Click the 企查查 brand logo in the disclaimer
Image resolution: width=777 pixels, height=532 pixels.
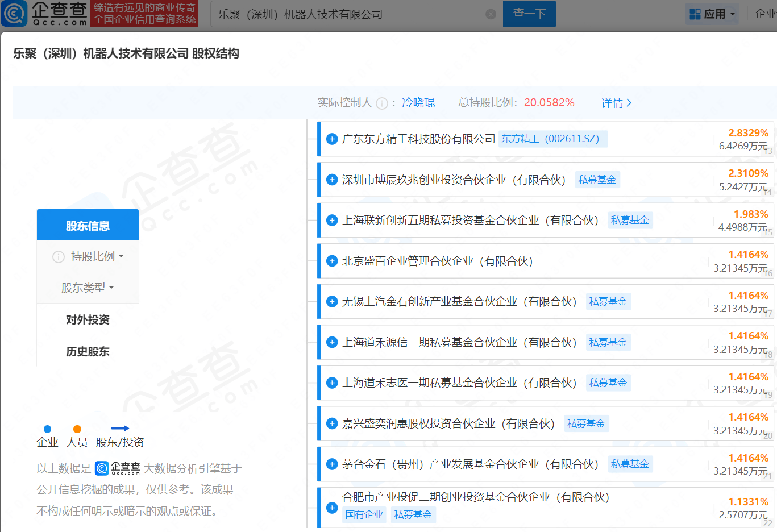click(118, 468)
